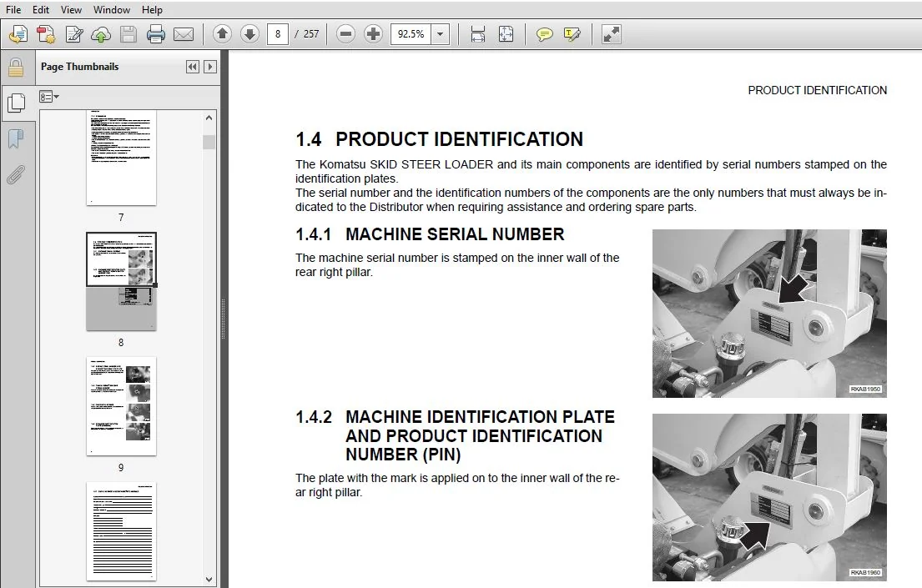Viewport: 922px width, 588px height.
Task: Select the highlight text tool icon
Action: tap(572, 34)
